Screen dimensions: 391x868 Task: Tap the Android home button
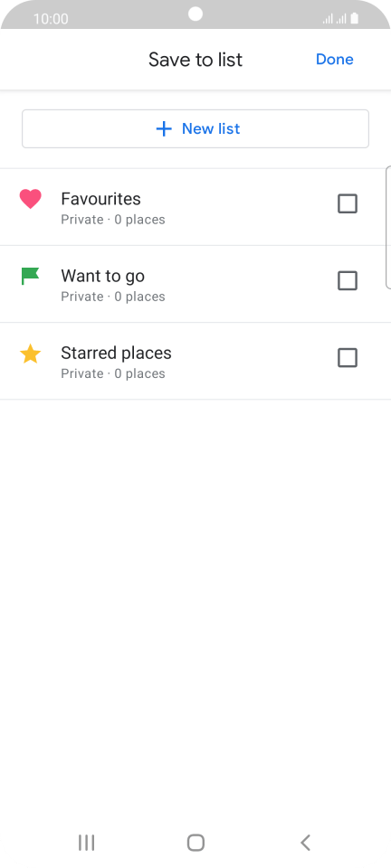pyautogui.click(x=195, y=843)
